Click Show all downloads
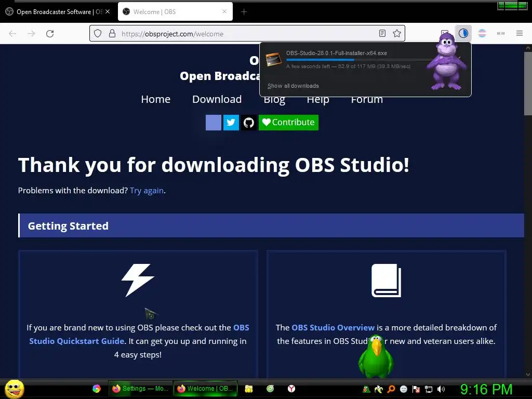 click(293, 86)
